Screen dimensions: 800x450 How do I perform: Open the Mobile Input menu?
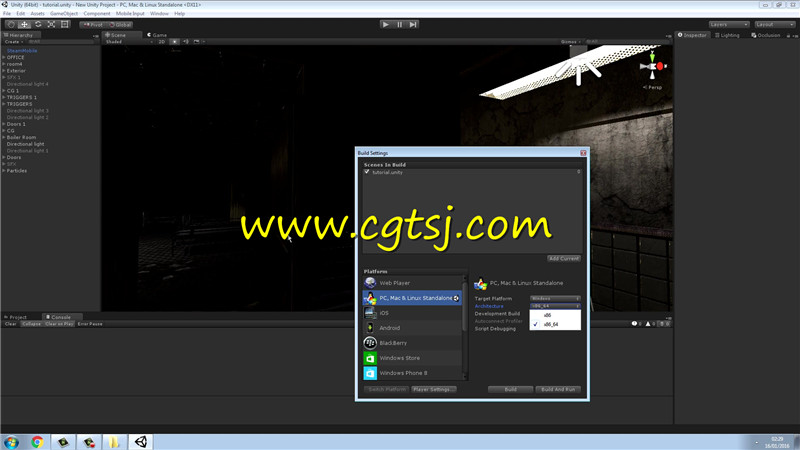click(x=130, y=13)
